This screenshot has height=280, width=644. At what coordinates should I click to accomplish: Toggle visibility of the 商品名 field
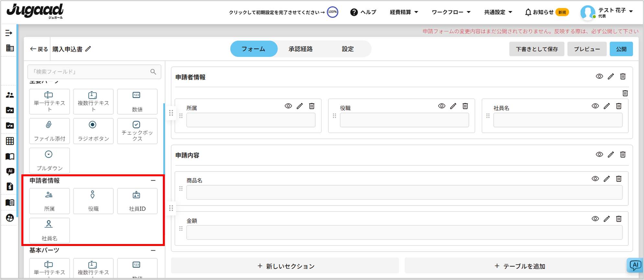coord(595,179)
